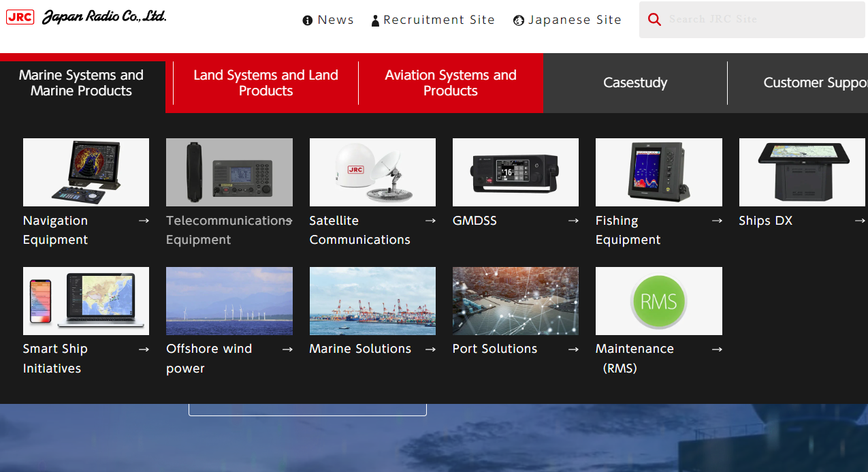Click the JRC Japan Radio Co. logo
The height and width of the screenshot is (472, 868).
[x=86, y=17]
